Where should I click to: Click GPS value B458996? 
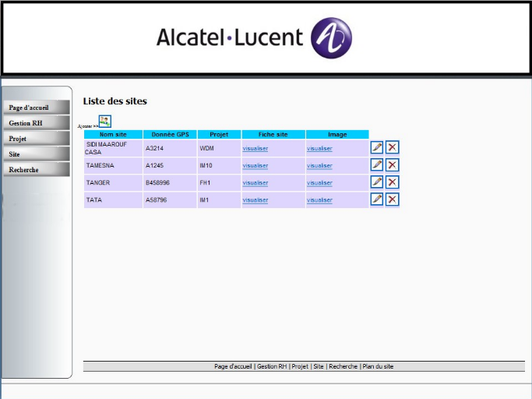pyautogui.click(x=157, y=182)
